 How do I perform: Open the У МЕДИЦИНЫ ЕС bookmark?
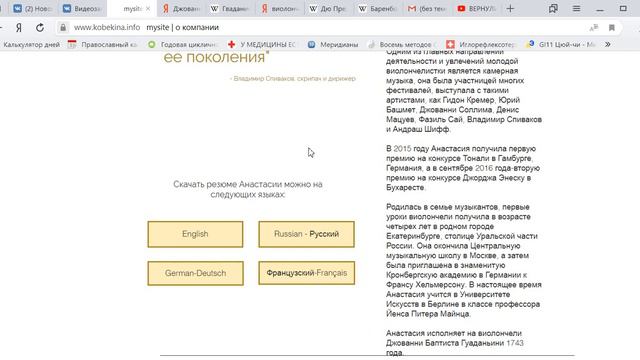coord(262,44)
